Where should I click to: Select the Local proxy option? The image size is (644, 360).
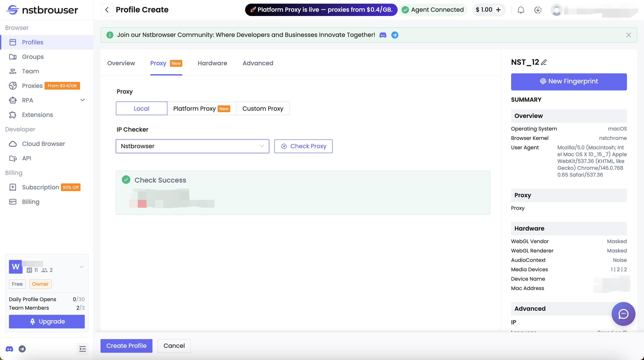pos(141,108)
